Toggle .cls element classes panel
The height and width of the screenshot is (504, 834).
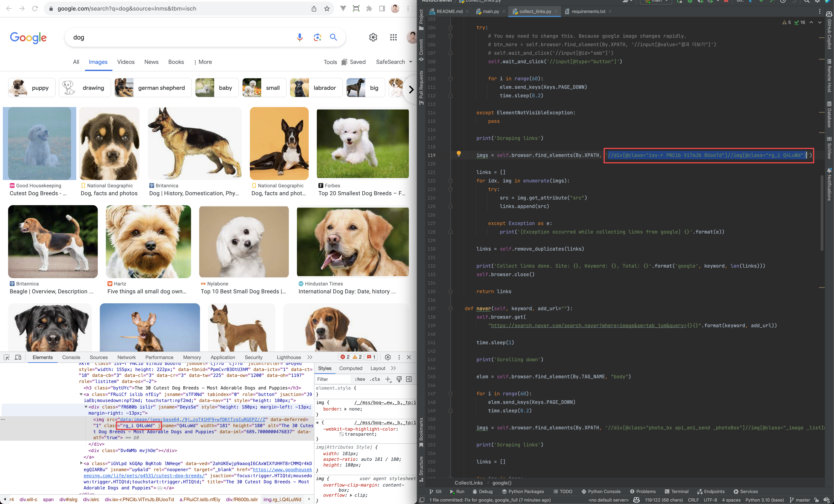point(375,379)
